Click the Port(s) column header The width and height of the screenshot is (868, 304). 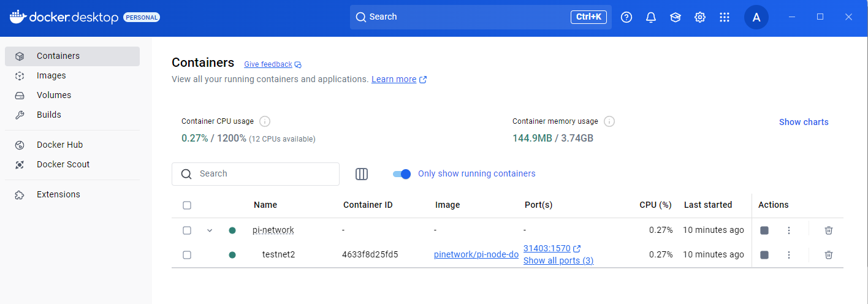[539, 205]
